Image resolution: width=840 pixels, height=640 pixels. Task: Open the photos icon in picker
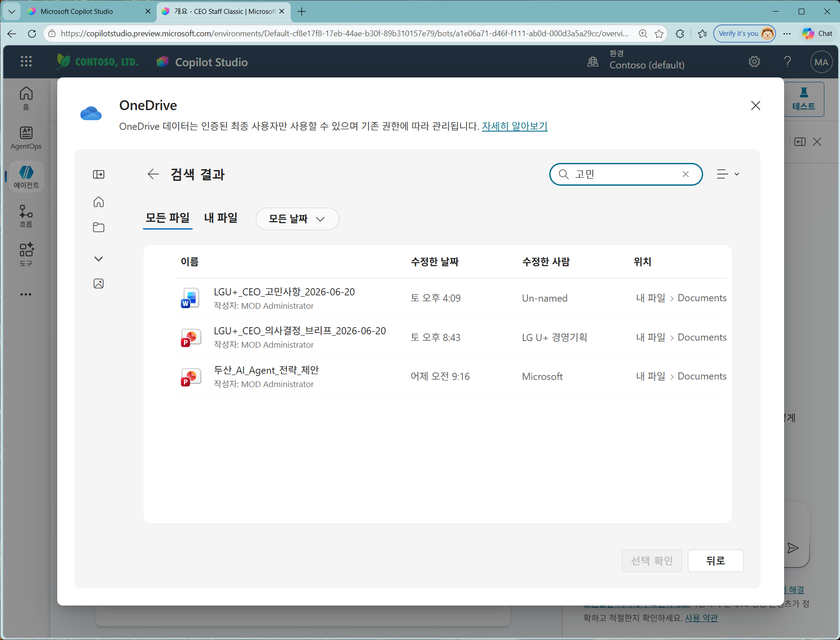[99, 283]
